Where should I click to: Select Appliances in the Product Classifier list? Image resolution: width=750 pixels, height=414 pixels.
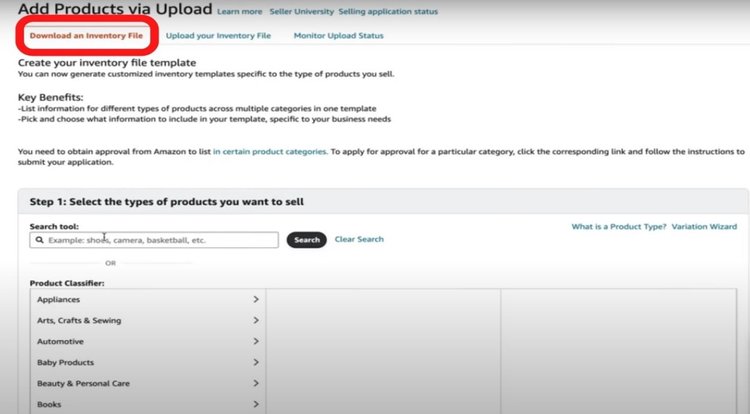pos(148,299)
